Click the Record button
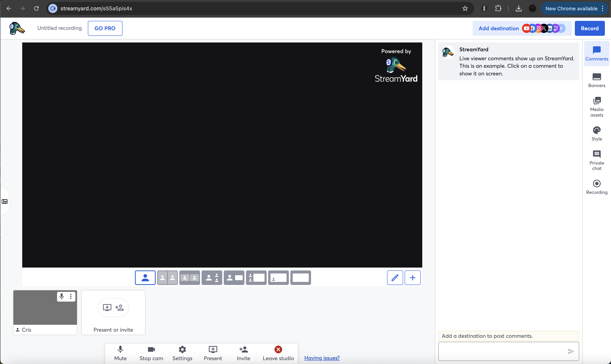 [x=590, y=28]
